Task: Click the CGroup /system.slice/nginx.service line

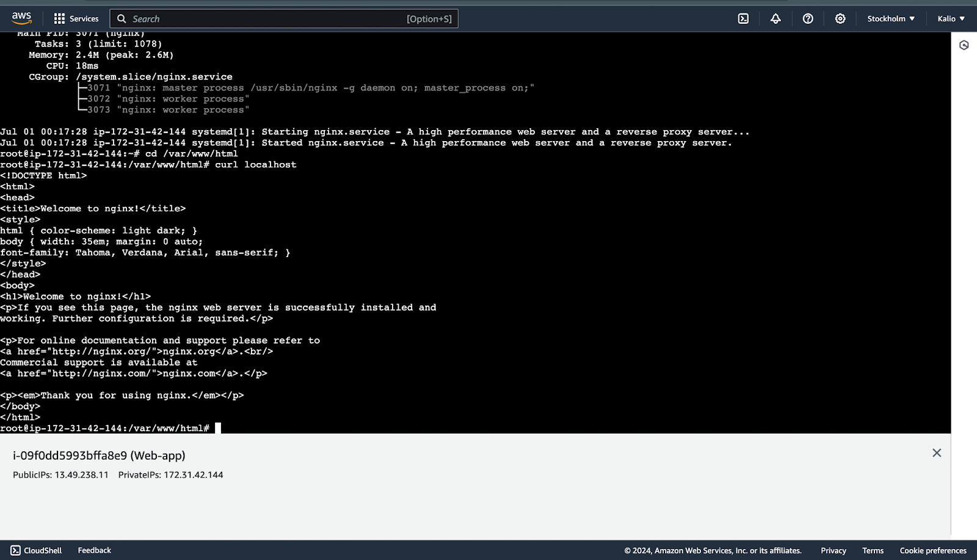Action: [x=131, y=76]
